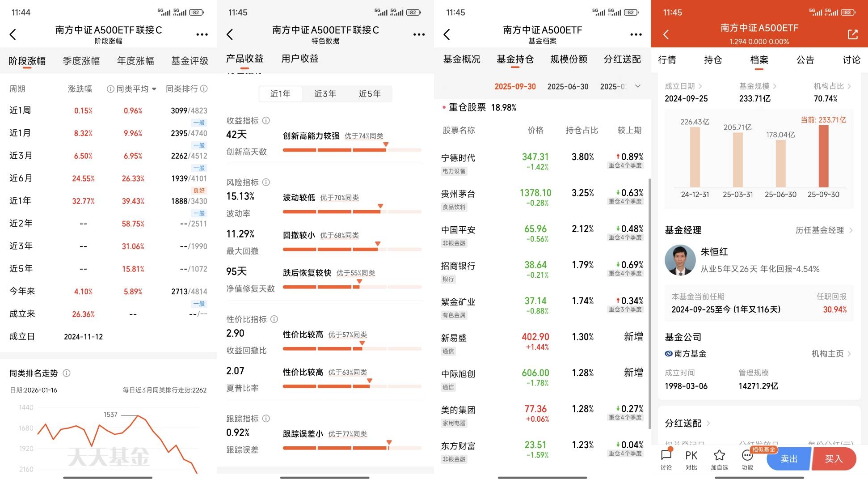This screenshot has width=868, height=483.
Task: Expand the holdings report date list chevron
Action: pyautogui.click(x=638, y=86)
